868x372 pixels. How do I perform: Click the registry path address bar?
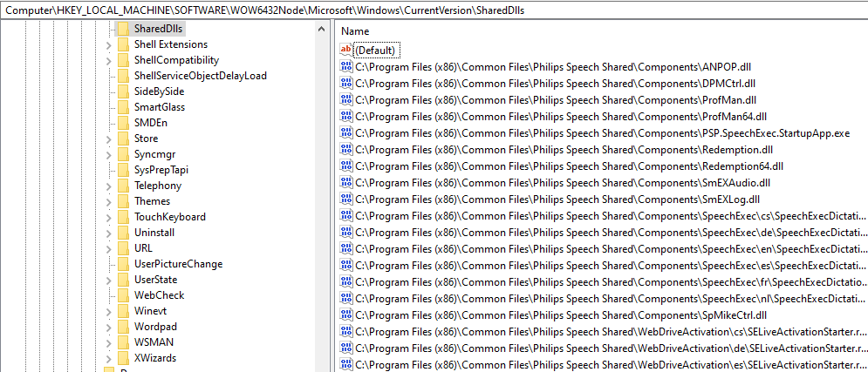[434, 10]
